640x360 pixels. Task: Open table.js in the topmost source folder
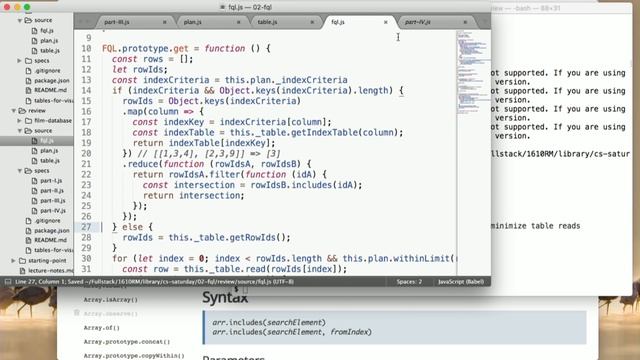(50, 51)
